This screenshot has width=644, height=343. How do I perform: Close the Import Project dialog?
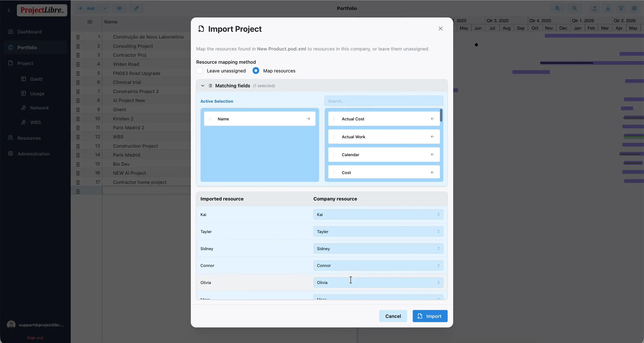pos(440,29)
